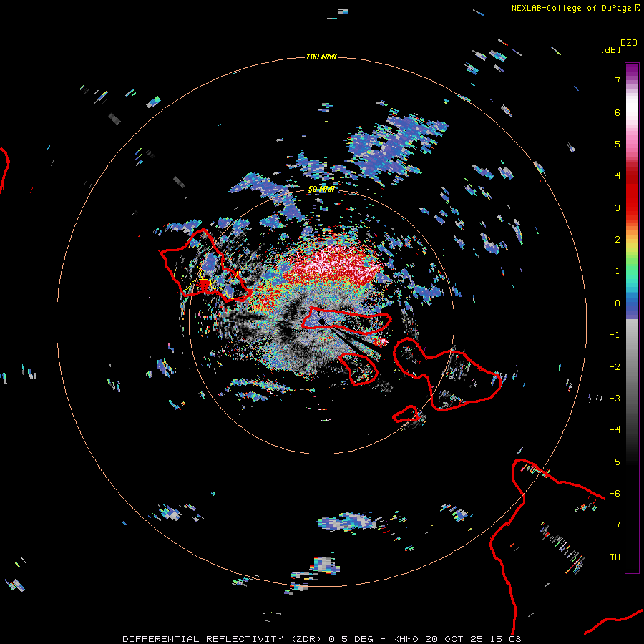Screen dimensions: 644x644
Task: Click the black radar site dot at center
Action: 321,321
